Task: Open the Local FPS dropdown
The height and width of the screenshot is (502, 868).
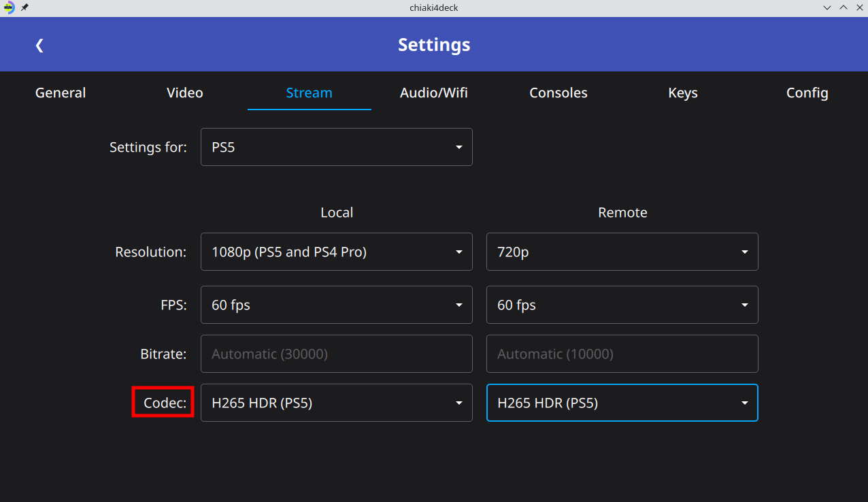Action: click(337, 305)
